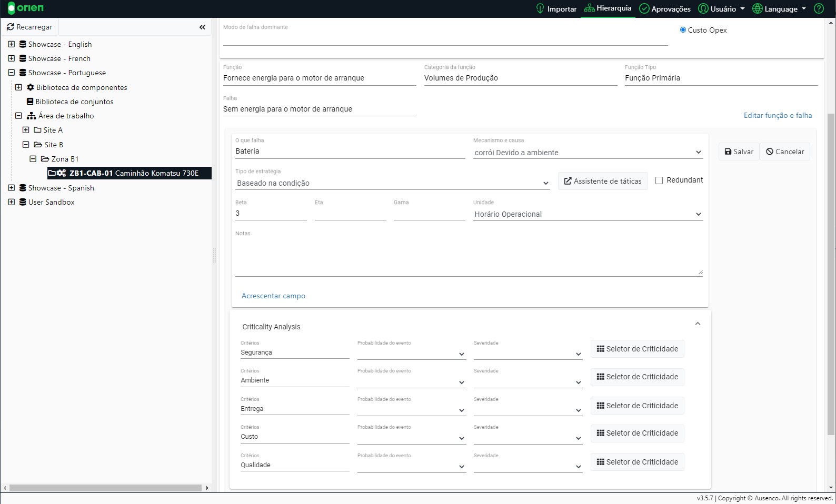Viewport: 836px width, 504px height.
Task: Open the Usuário dropdown menu
Action: [721, 9]
